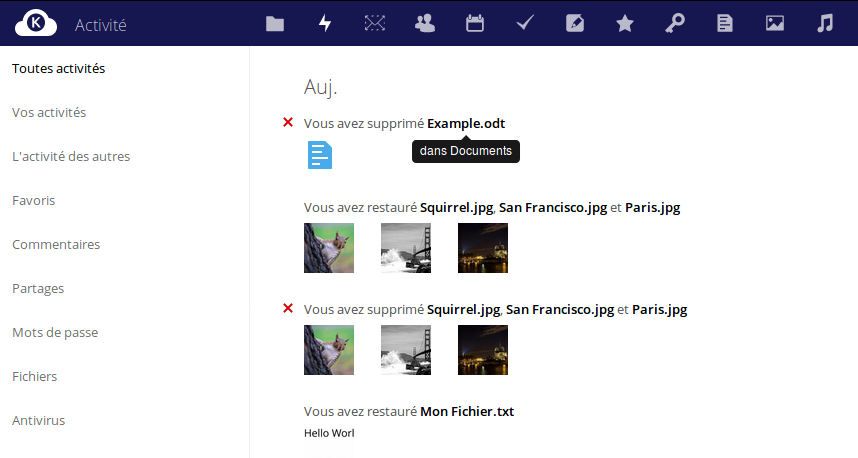Click squirrel thumbnail in deleted entry
Screen dimensions: 858x458
(x=329, y=350)
